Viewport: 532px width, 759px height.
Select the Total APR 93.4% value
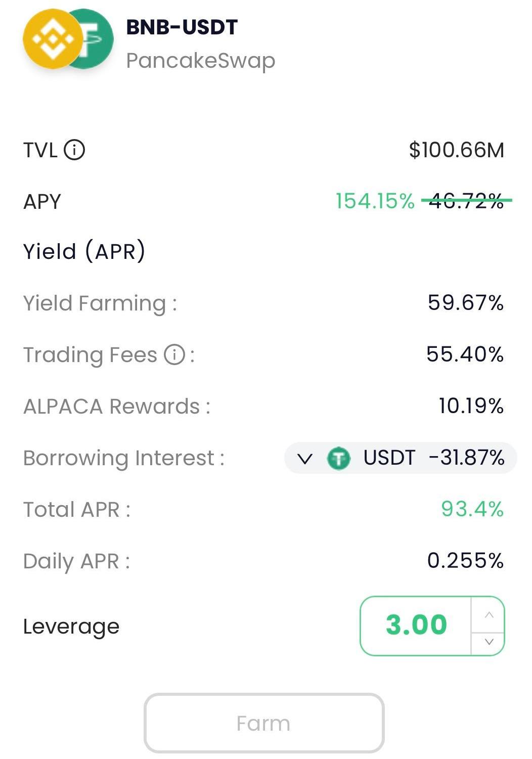472,509
